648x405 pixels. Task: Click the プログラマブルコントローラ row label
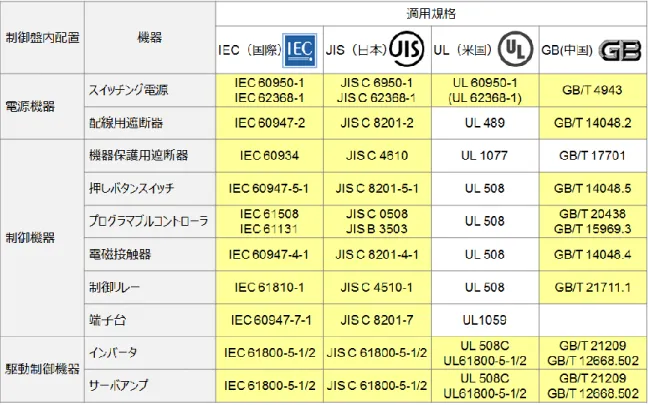[x=148, y=221]
